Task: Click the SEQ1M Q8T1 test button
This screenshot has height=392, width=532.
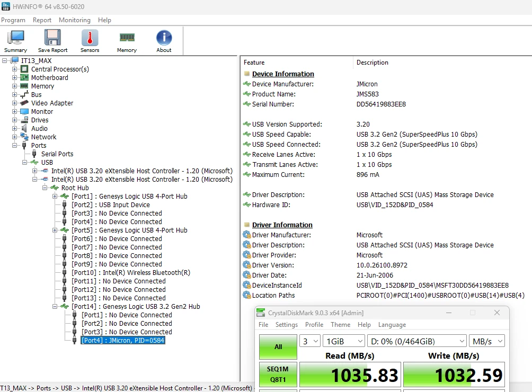Action: click(278, 375)
